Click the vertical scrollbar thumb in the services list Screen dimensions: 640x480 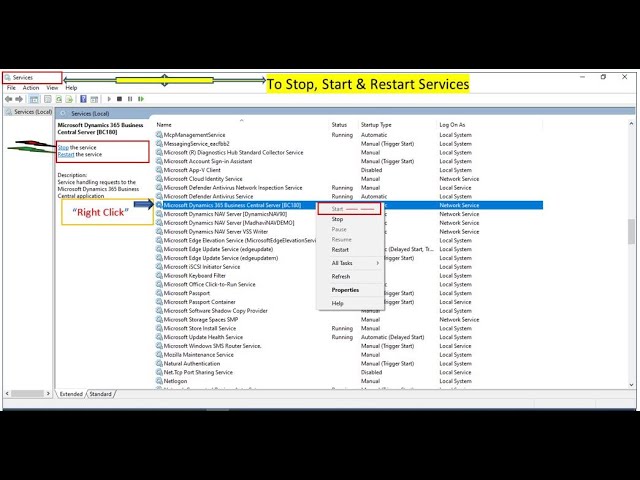pyautogui.click(x=631, y=231)
